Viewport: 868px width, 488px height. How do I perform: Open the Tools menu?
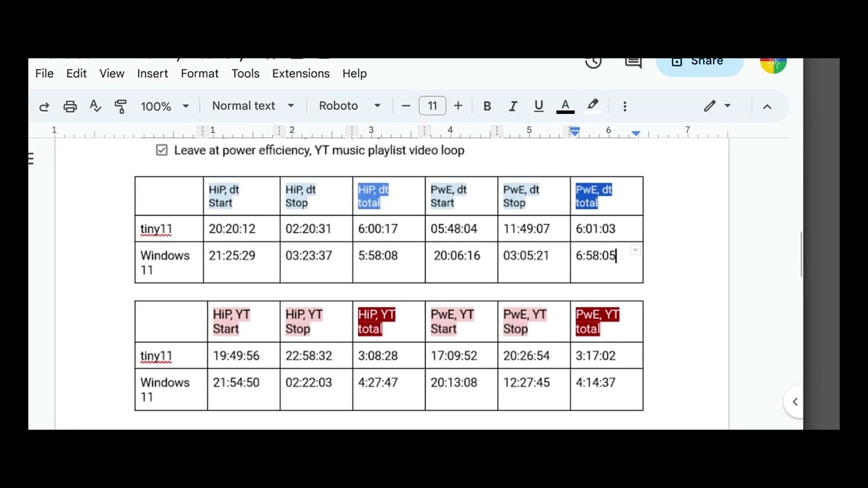tap(245, 73)
